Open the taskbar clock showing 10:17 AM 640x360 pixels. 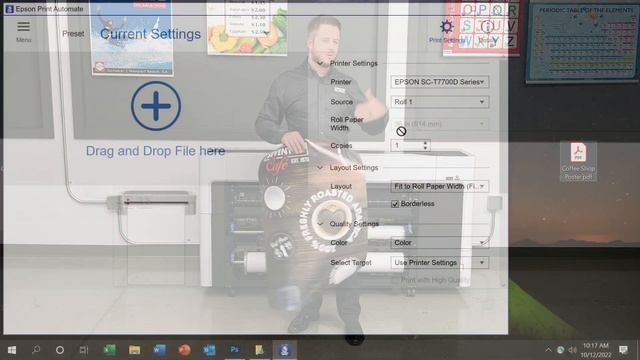tap(596, 350)
